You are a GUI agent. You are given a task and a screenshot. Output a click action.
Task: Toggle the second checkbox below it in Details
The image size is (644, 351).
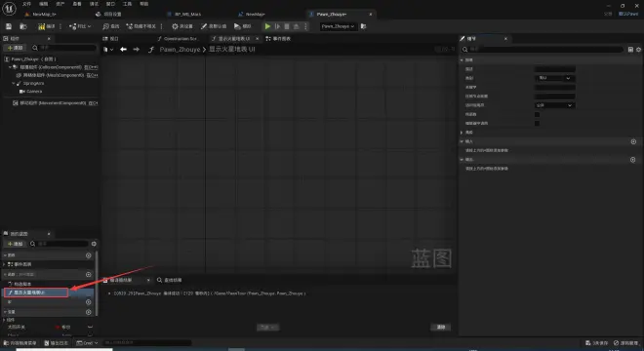coord(537,123)
